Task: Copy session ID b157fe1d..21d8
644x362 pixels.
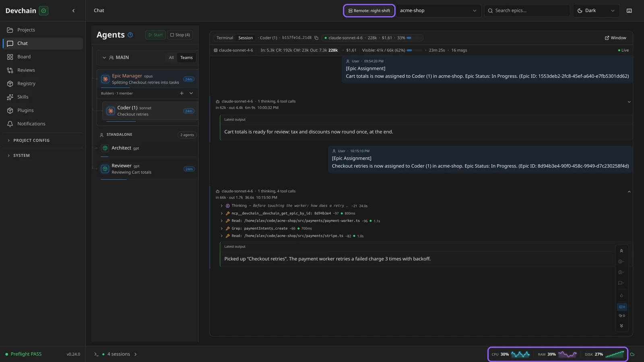Action: tap(316, 38)
